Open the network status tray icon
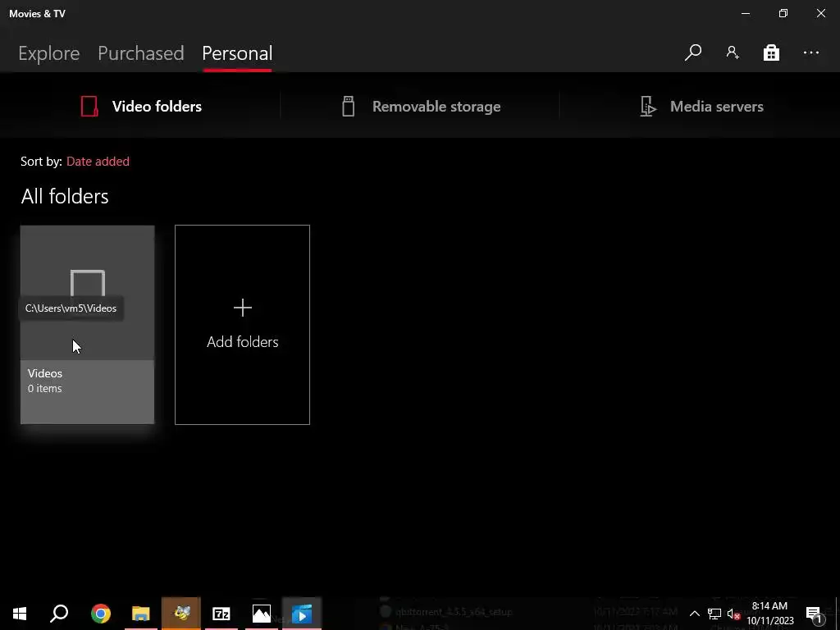This screenshot has height=630, width=840. tap(714, 614)
